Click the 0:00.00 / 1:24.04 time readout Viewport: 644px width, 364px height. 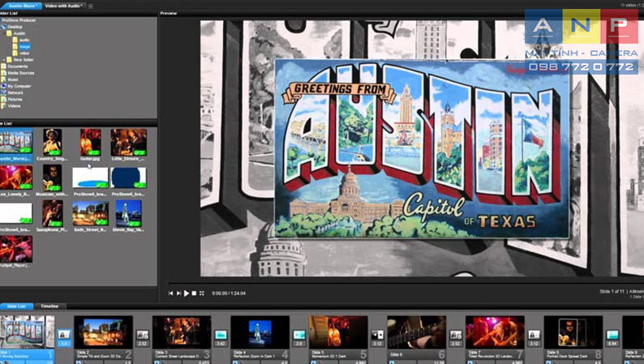pyautogui.click(x=229, y=293)
